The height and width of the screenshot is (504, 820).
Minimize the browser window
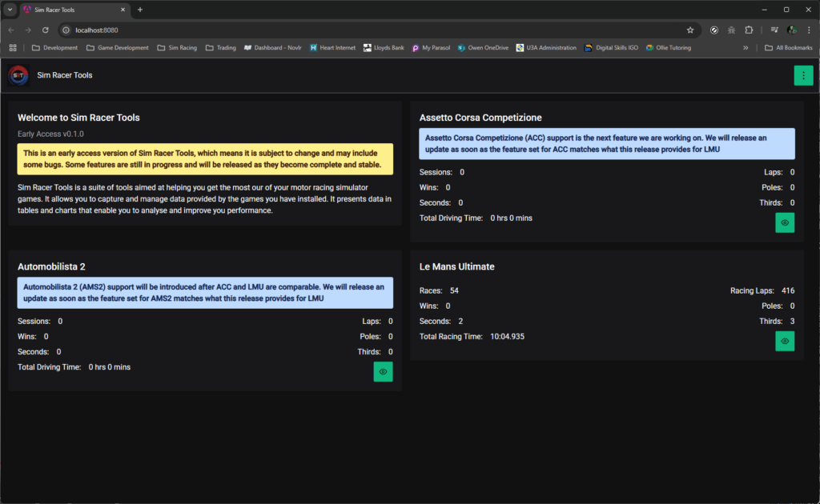pos(764,10)
